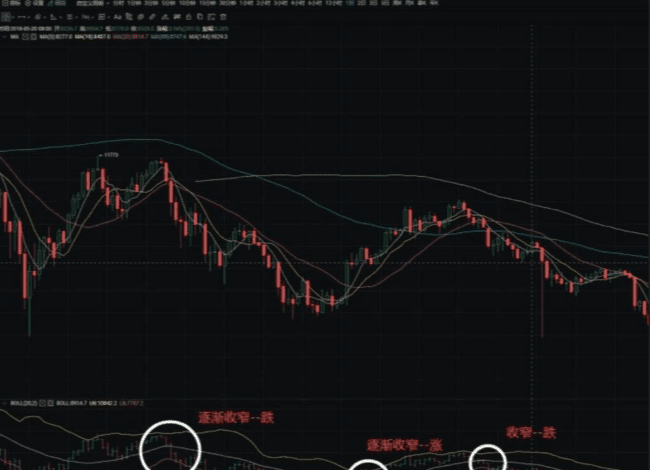Screen dimensions: 650x470
Task: Switch to the 15分钟 timeframe
Action: [206, 3]
